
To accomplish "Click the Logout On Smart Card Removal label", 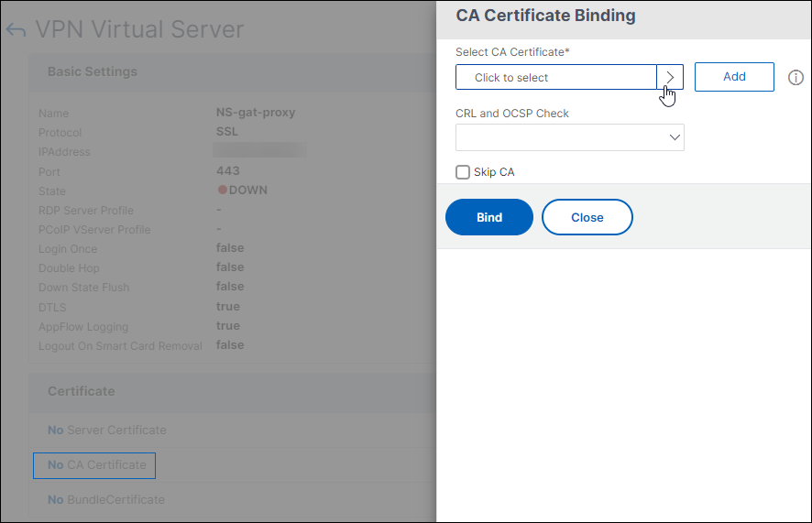I will coord(120,346).
